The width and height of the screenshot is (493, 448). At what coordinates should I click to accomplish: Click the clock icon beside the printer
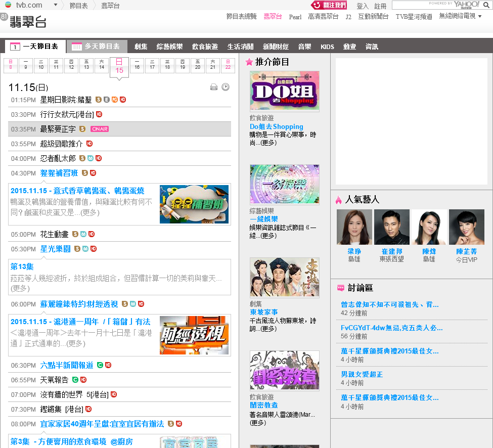pos(226,87)
